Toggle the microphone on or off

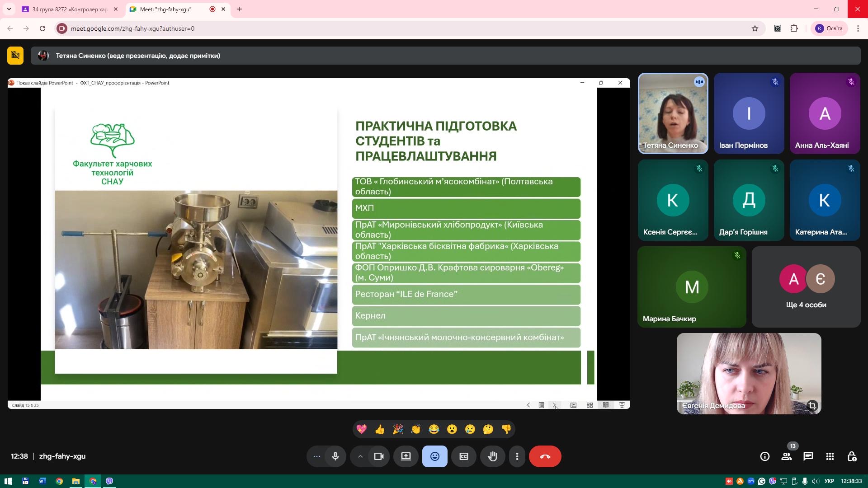335,456
